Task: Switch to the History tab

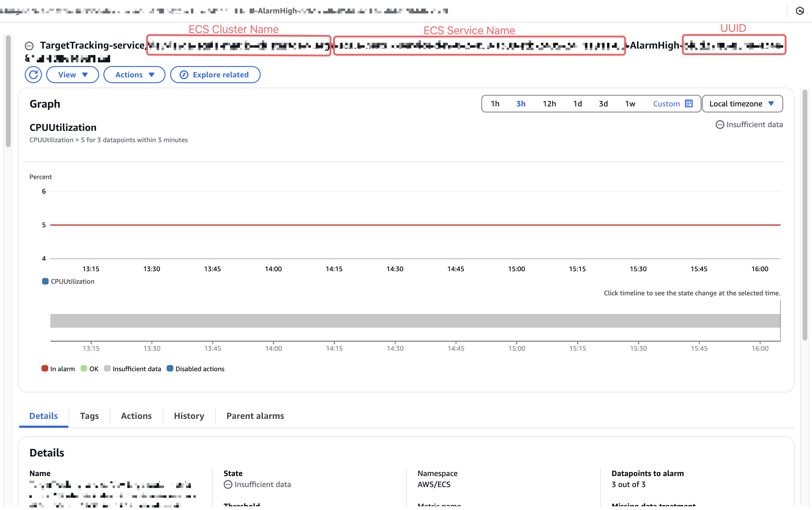Action: [x=189, y=416]
